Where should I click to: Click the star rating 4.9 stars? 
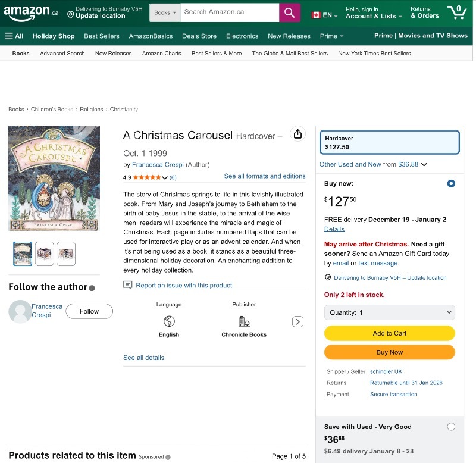146,177
